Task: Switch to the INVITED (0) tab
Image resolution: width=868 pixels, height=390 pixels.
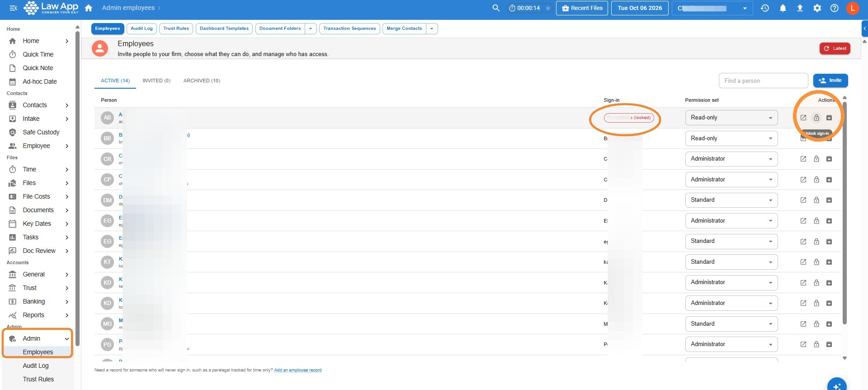Action: point(156,81)
